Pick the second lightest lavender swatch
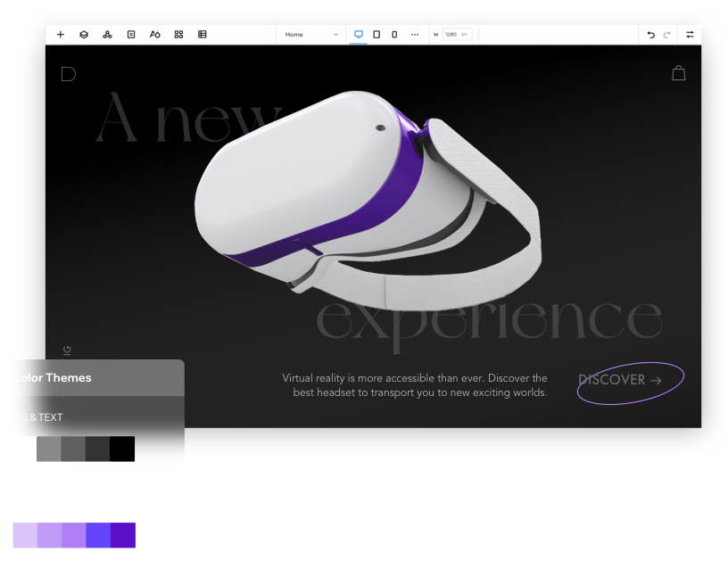This screenshot has height=569, width=728. click(50, 535)
